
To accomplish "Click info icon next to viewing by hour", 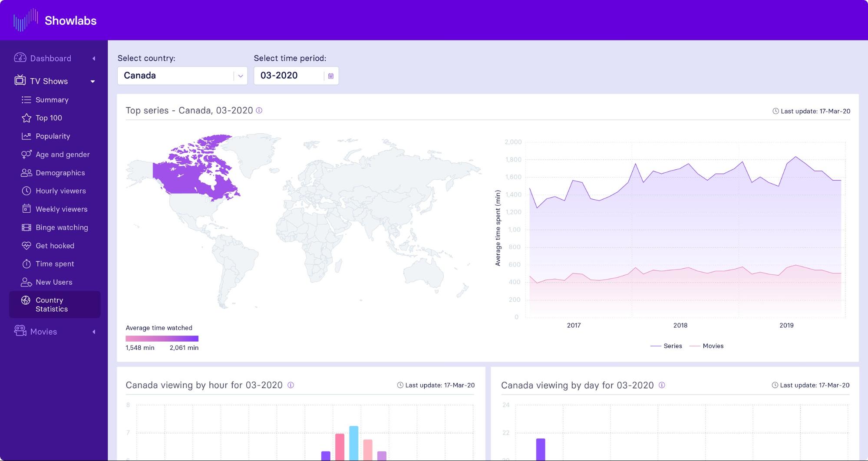I will click(291, 385).
